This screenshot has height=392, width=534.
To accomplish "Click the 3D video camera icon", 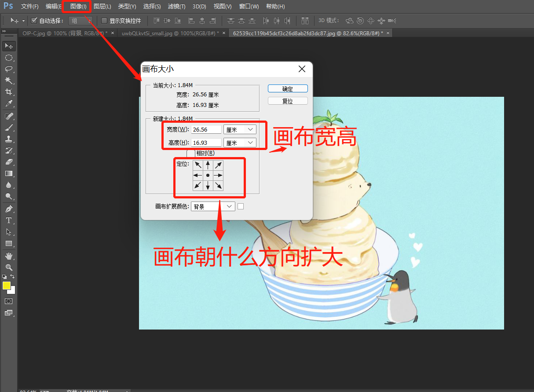I will pyautogui.click(x=392, y=21).
